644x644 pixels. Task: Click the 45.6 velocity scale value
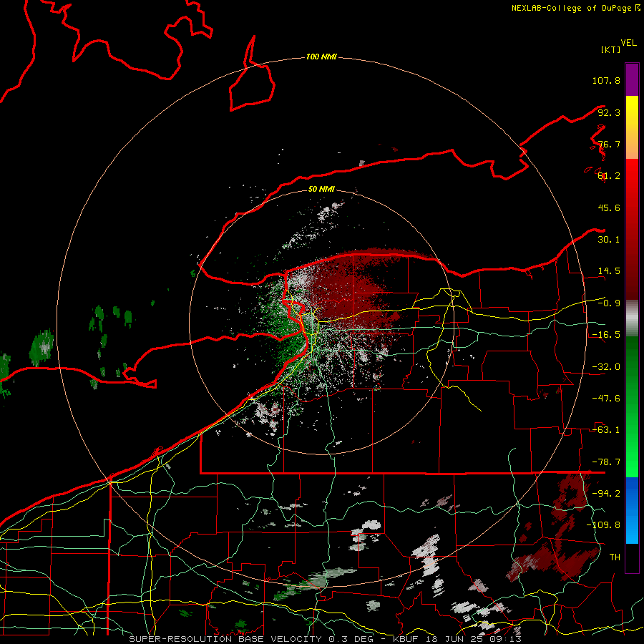click(609, 208)
